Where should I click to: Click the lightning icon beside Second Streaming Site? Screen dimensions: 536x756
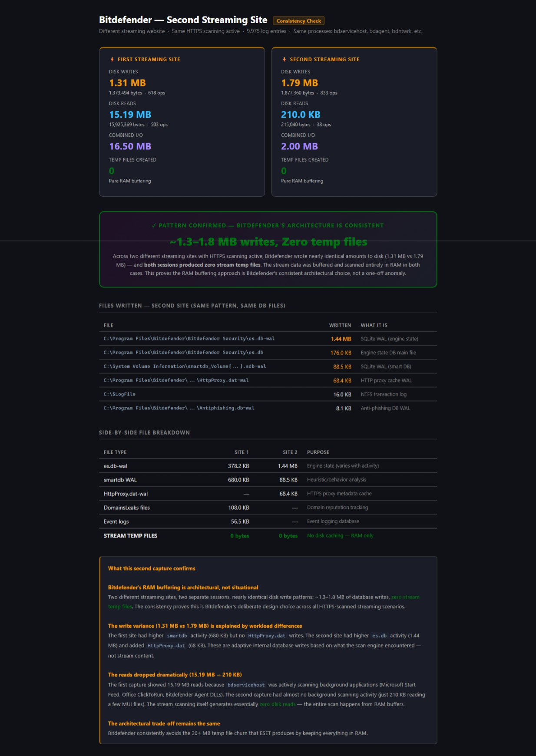[284, 59]
